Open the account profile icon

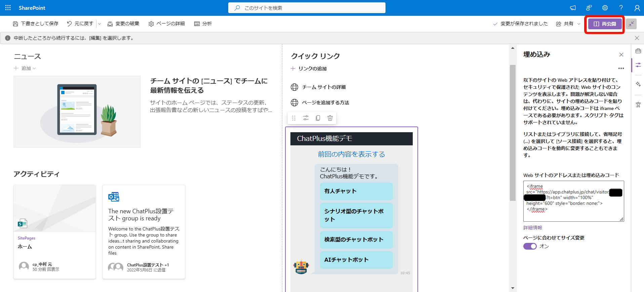pos(637,8)
